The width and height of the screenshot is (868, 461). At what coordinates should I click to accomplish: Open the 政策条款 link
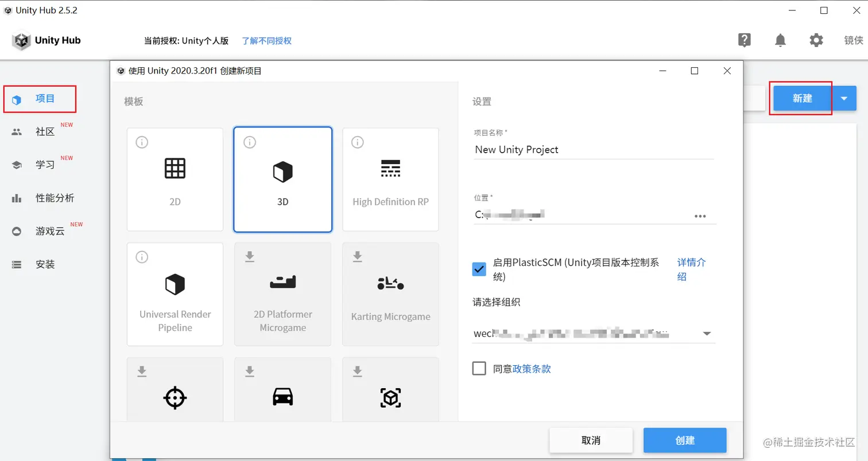[532, 369]
